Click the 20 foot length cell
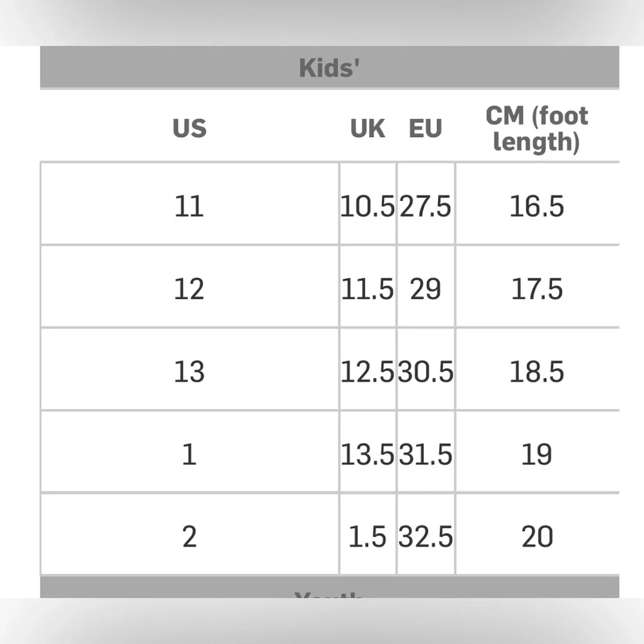This screenshot has height=644, width=644. click(536, 536)
